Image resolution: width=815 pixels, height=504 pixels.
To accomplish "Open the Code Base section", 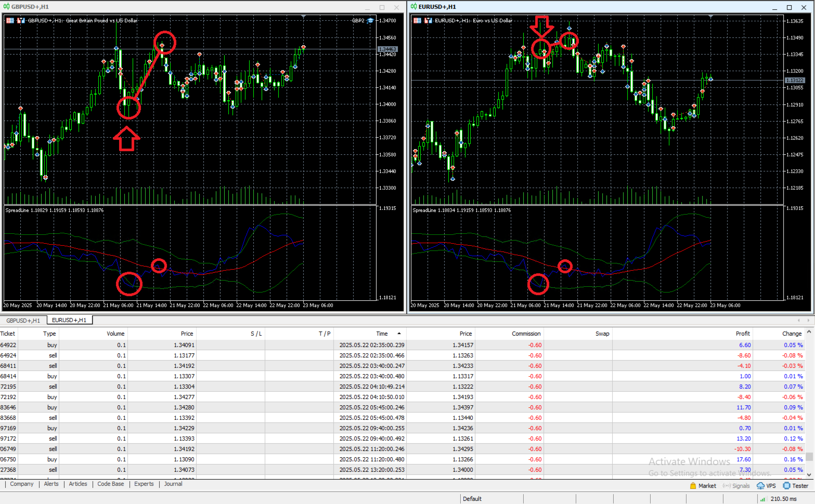I will click(110, 484).
